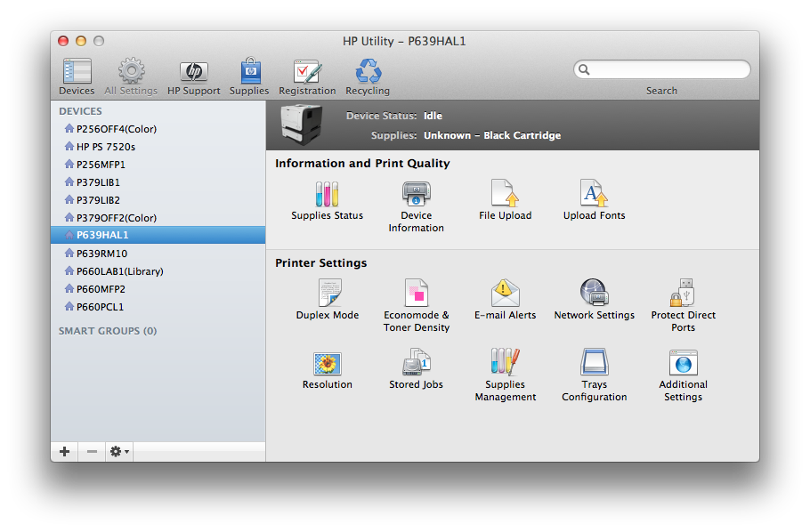
Task: Open the File Upload icon
Action: pyautogui.click(x=505, y=193)
